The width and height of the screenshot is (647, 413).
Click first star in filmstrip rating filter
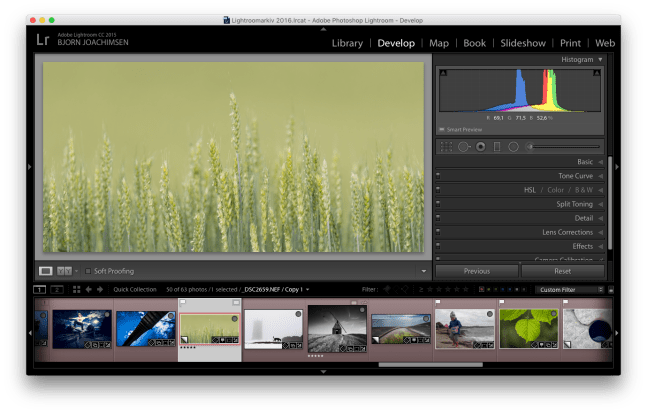pos(430,290)
